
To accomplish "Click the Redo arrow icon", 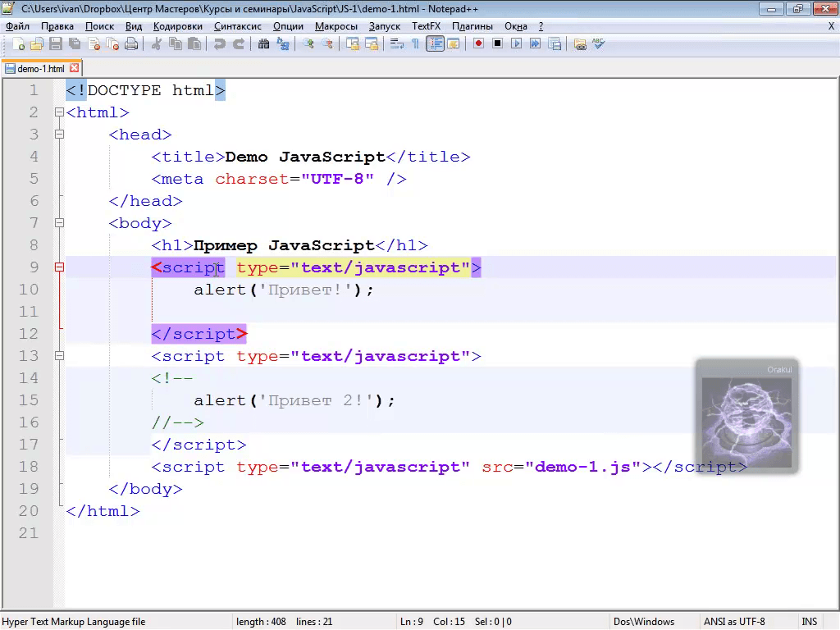I will [x=239, y=44].
